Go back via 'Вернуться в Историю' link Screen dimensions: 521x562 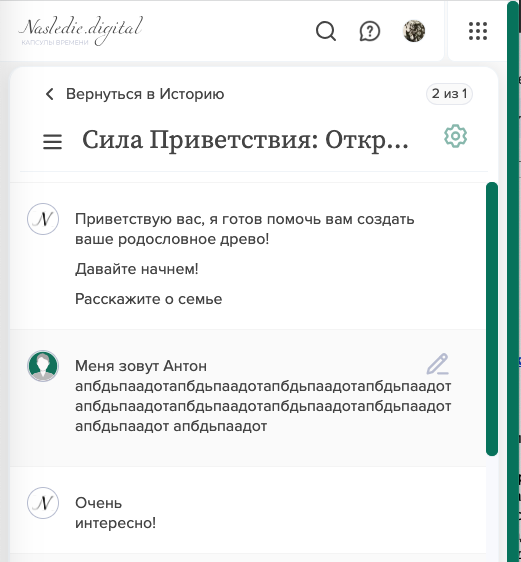click(145, 94)
